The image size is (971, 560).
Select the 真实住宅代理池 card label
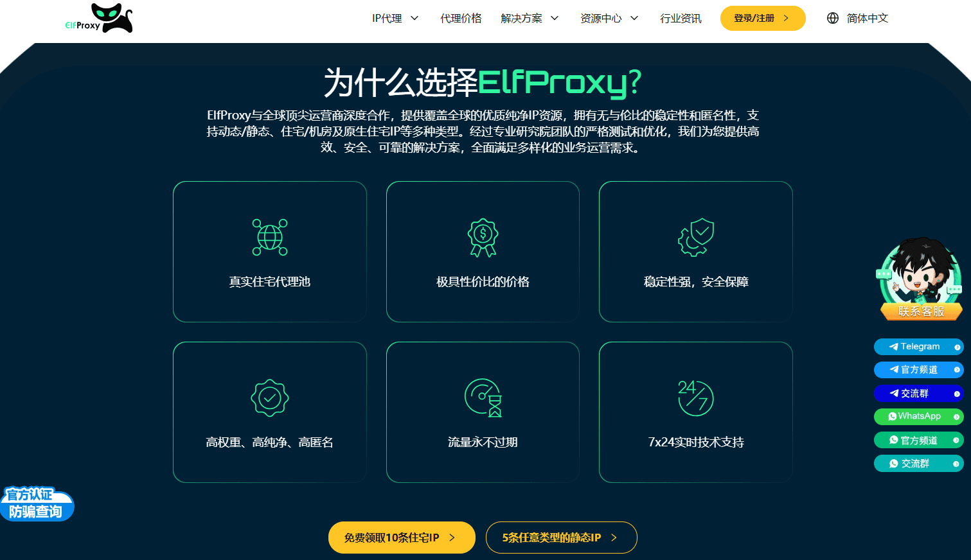click(270, 282)
